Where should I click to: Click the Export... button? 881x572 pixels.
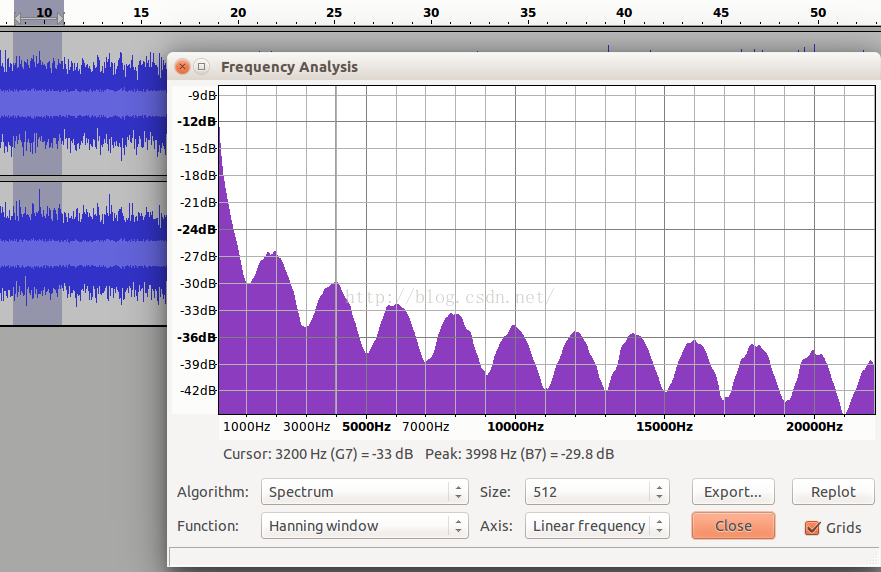(733, 492)
